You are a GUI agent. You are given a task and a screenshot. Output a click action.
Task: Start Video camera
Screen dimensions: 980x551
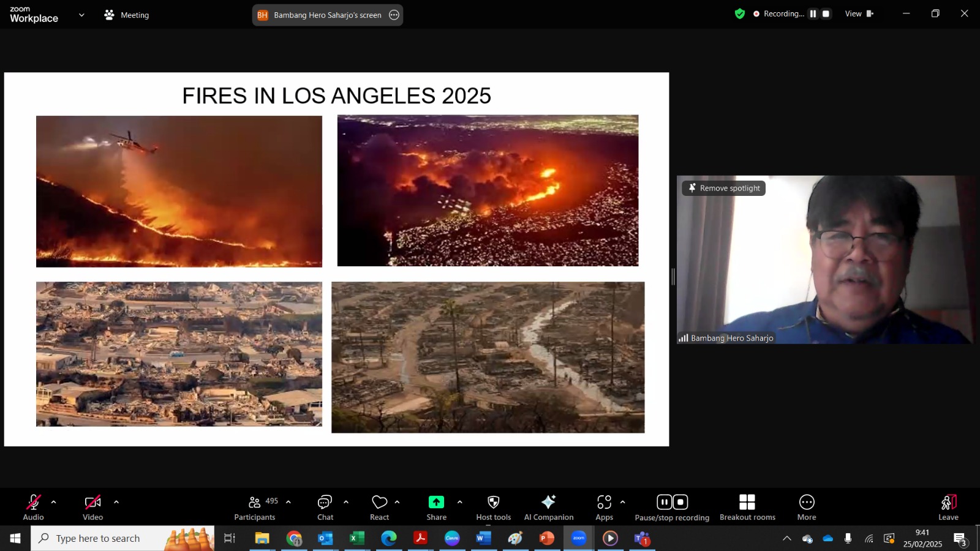(93, 508)
